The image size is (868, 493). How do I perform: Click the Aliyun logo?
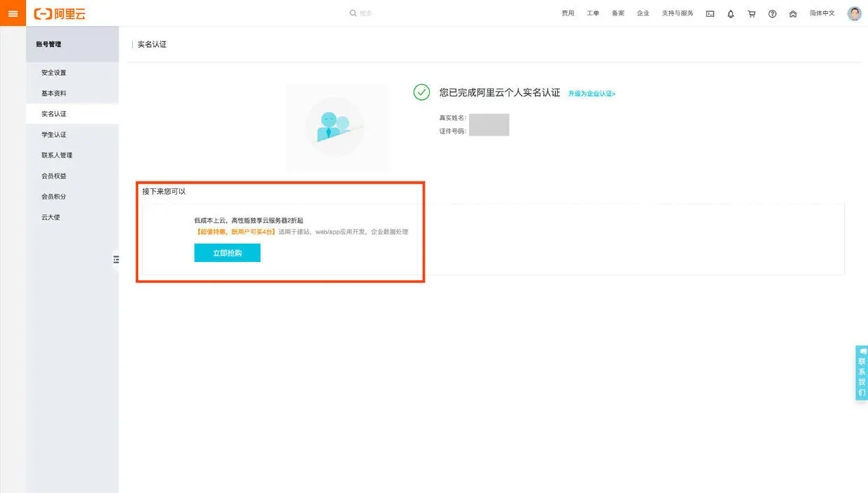[59, 13]
